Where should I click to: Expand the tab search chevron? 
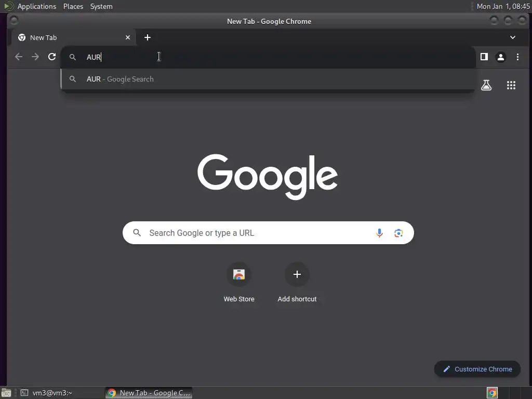click(x=513, y=37)
